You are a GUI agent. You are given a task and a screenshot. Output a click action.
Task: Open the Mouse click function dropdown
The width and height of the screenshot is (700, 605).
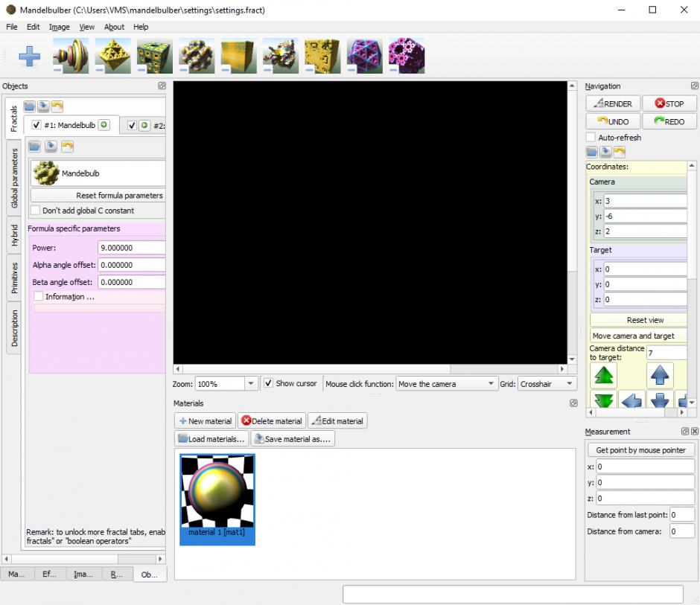click(446, 384)
